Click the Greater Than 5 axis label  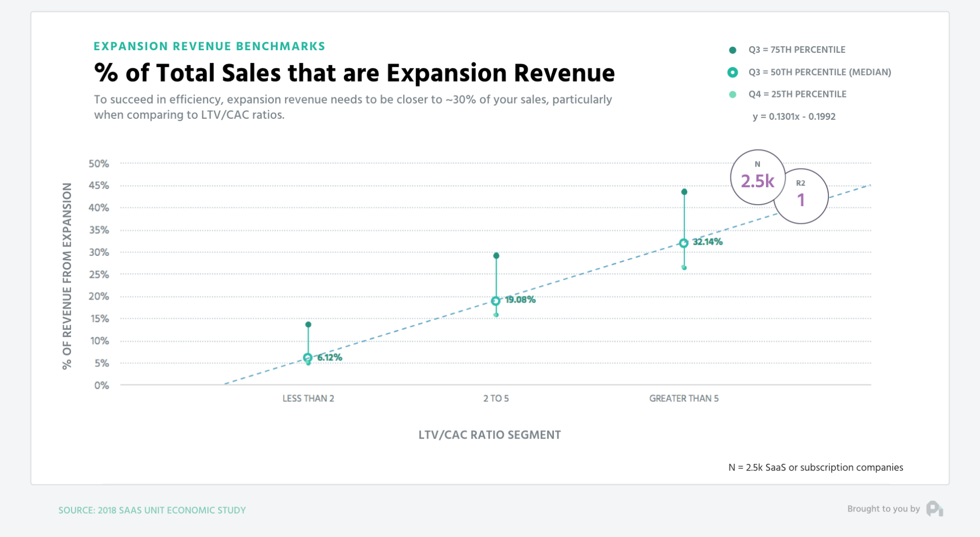[x=684, y=398]
